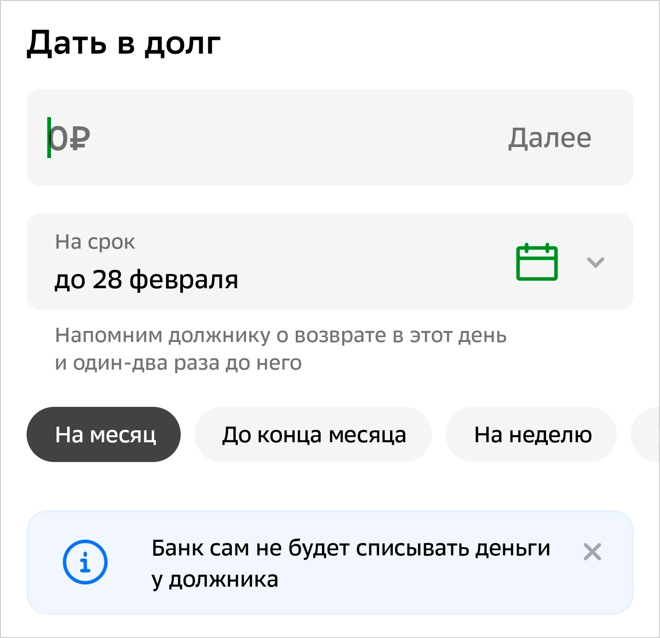Tap the "На срок" field label

95,242
